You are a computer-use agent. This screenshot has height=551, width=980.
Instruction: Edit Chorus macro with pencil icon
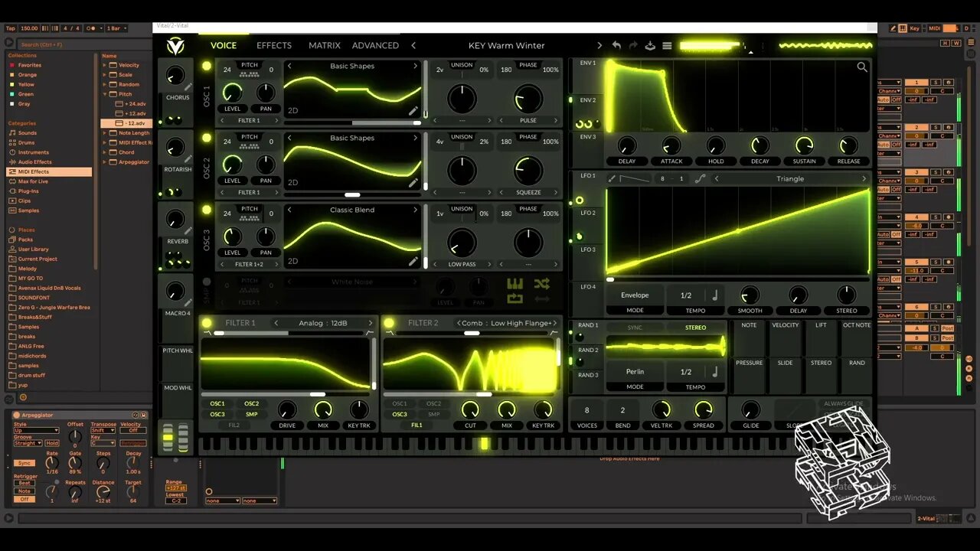[x=188, y=87]
